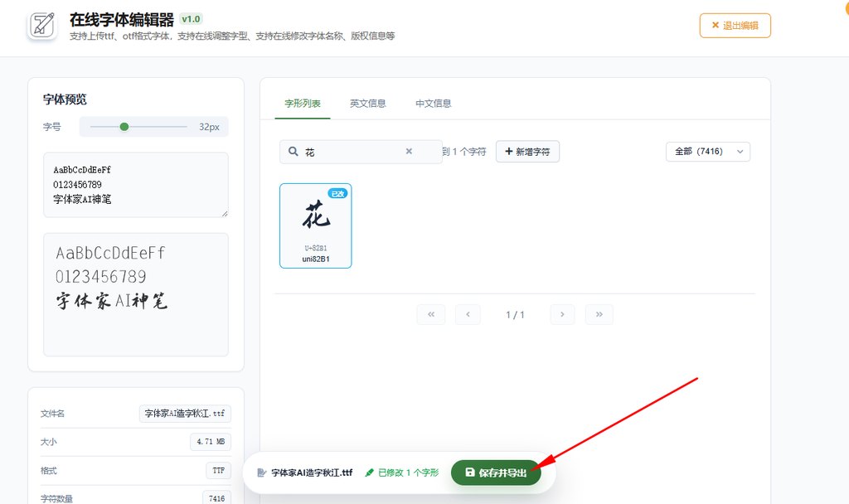Open the 花 glyph thumbnail
This screenshot has width=849, height=504.
(x=315, y=216)
